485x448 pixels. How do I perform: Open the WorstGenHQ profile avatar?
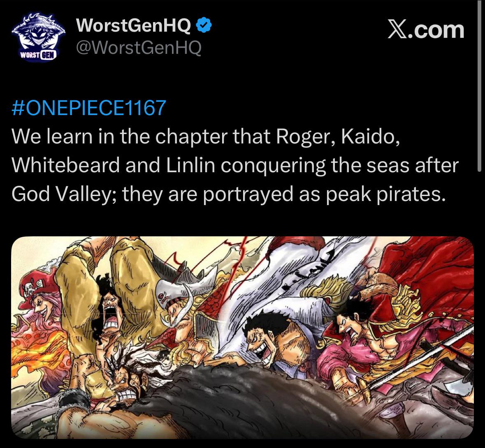(38, 37)
